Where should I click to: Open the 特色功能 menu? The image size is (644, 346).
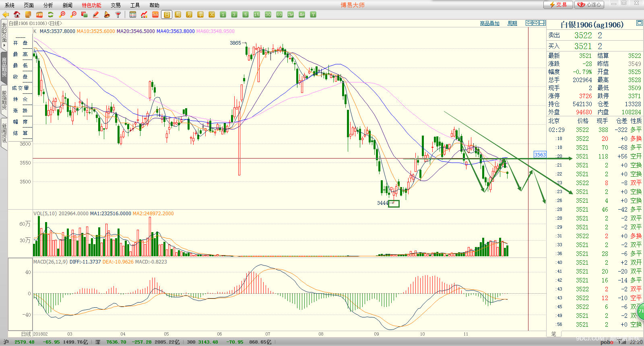coord(91,5)
